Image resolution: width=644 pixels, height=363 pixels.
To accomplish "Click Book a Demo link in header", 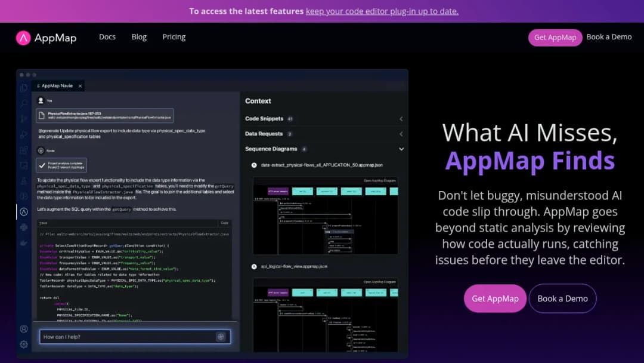I will (x=609, y=36).
